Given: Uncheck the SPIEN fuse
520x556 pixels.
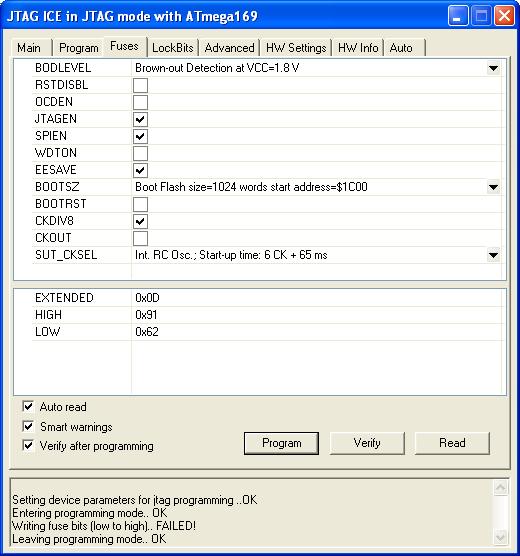Looking at the screenshot, I should (140, 136).
